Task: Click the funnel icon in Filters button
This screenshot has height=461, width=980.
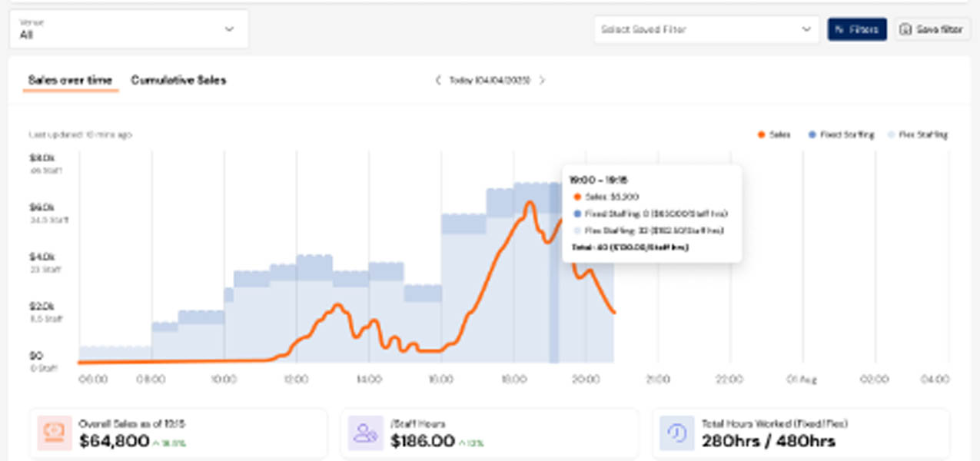Action: [840, 29]
